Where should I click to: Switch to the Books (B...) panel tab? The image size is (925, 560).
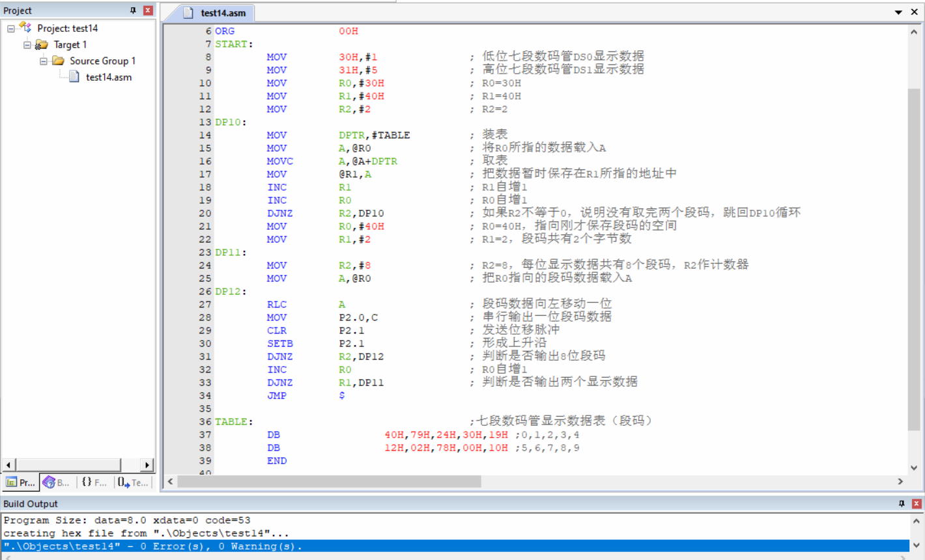56,483
